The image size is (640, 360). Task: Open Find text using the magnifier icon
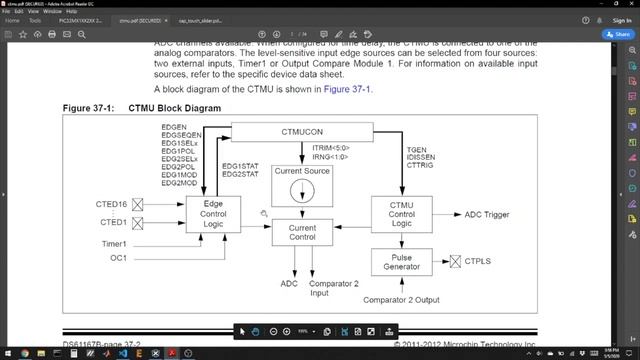(x=82, y=35)
